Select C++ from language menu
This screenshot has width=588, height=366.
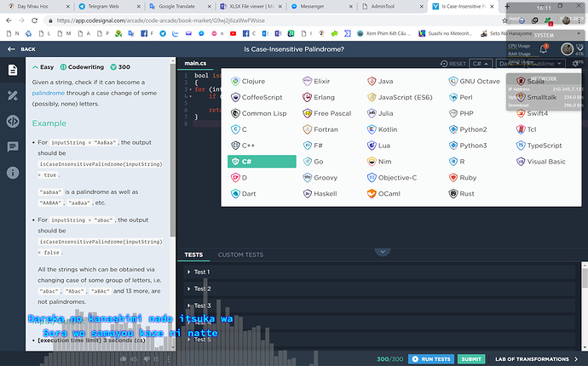click(x=243, y=146)
